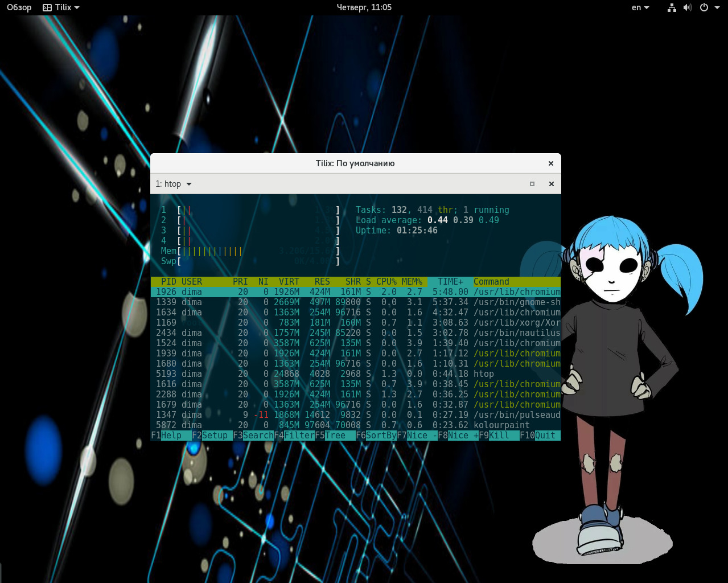Screen dimensions: 728x583
Task: Open the Обзор activities overview
Action: coord(19,7)
